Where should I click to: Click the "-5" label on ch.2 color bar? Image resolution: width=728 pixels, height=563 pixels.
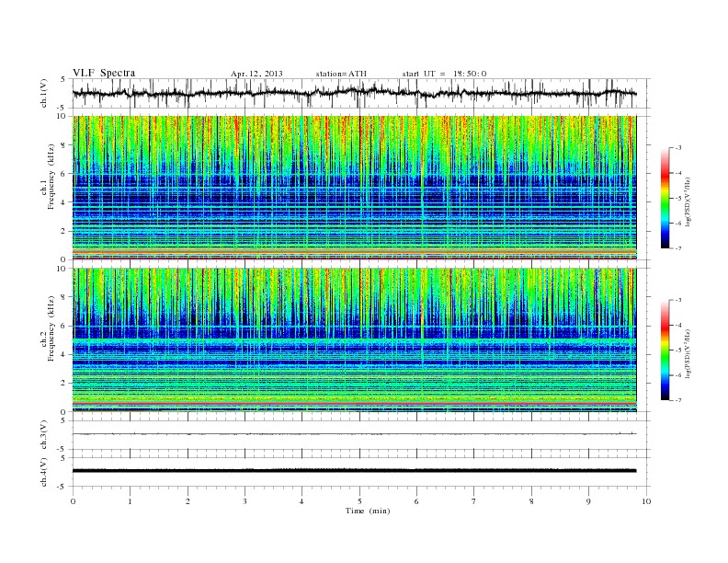678,350
